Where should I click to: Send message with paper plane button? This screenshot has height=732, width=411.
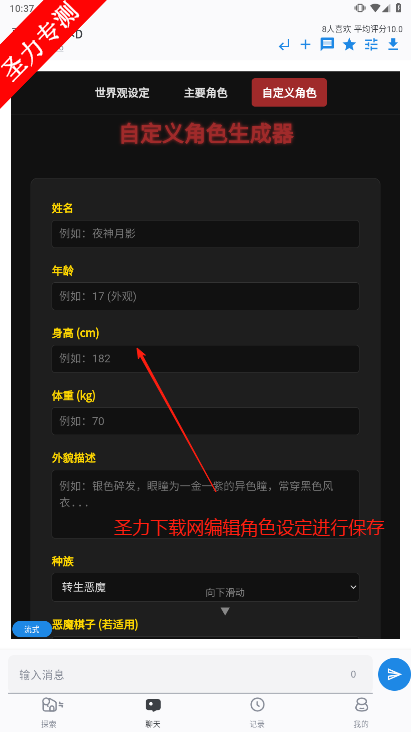(394, 674)
